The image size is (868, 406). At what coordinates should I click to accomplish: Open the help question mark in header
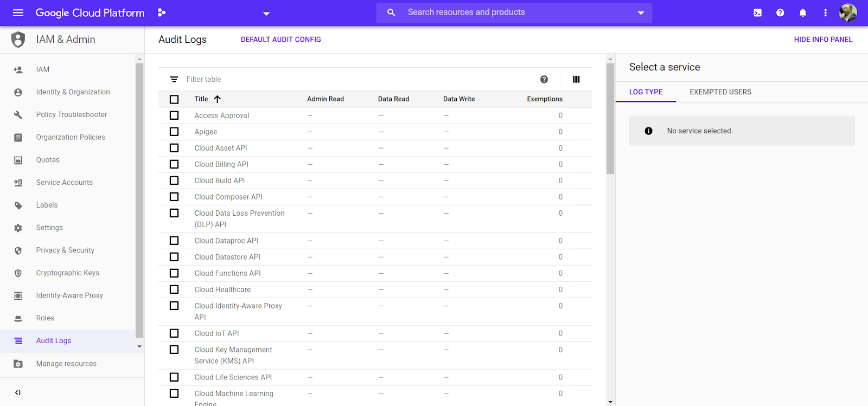(780, 13)
